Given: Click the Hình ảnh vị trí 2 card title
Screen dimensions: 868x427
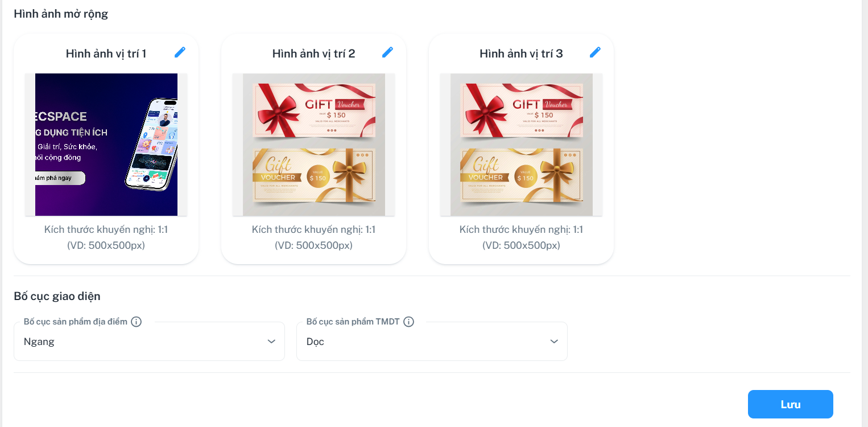Looking at the screenshot, I should 314,54.
